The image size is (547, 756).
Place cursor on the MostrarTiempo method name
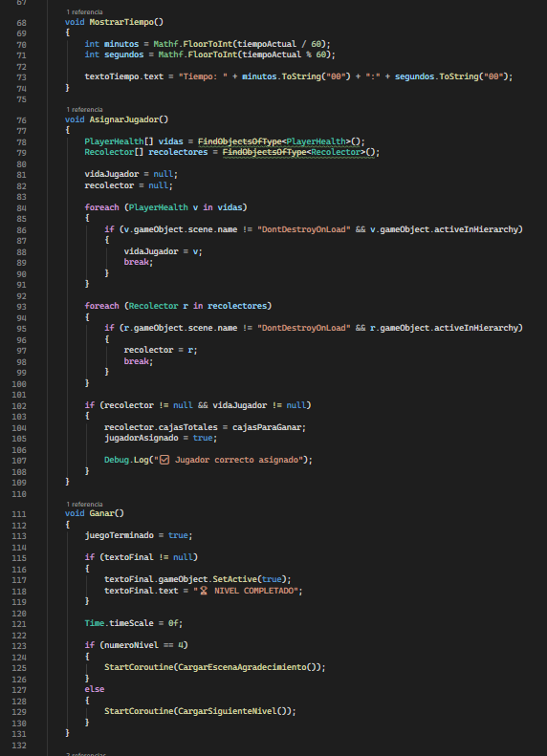click(x=121, y=22)
